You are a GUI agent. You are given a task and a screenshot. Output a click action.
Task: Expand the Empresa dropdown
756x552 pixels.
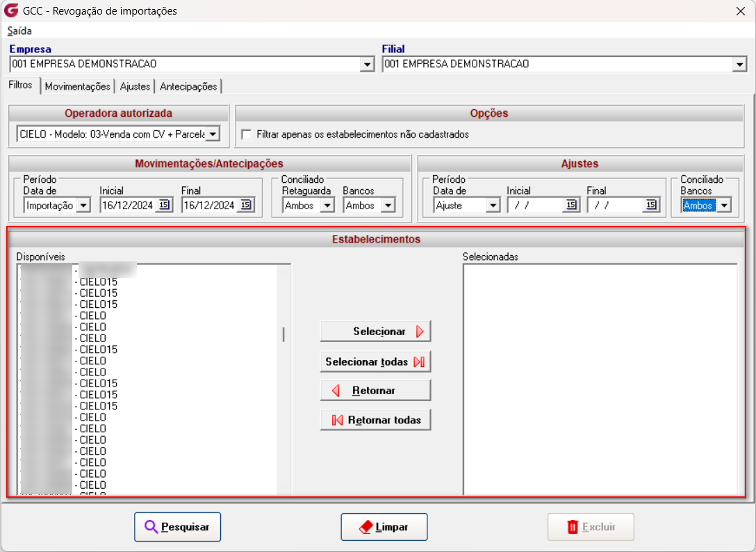pyautogui.click(x=368, y=64)
